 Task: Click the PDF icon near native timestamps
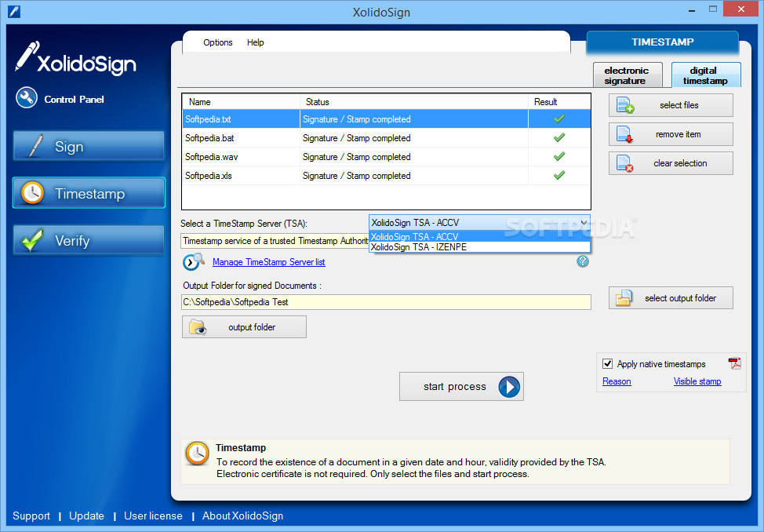click(x=734, y=363)
